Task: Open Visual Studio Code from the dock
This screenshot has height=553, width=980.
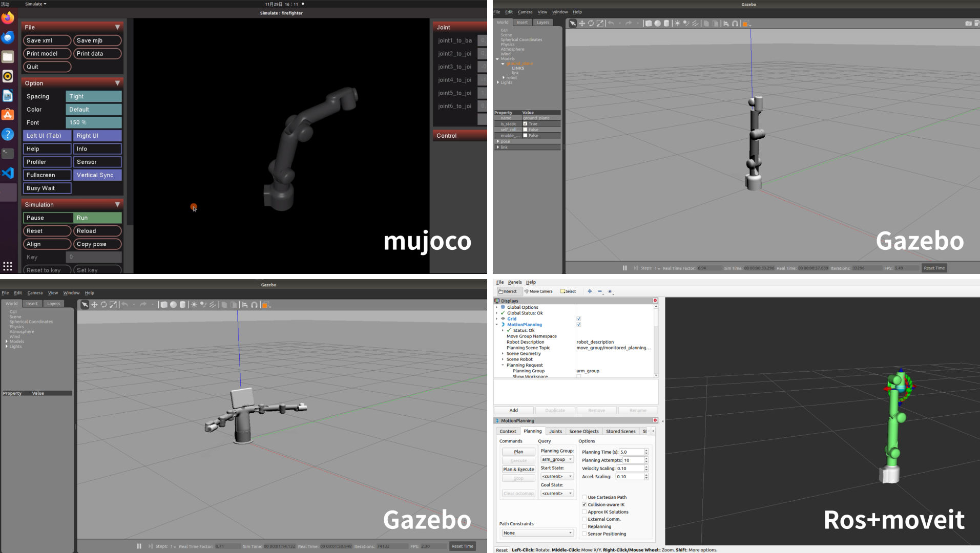Action: (x=8, y=173)
